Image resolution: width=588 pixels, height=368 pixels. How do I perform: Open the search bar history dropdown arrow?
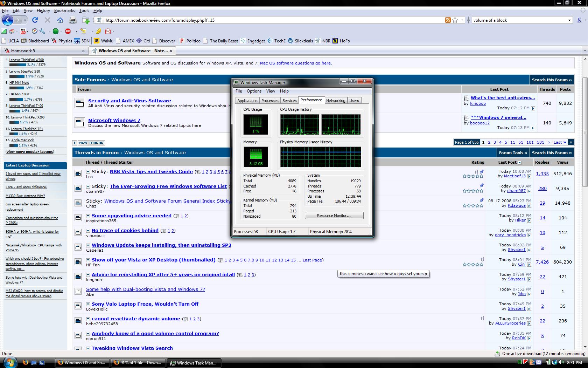click(x=569, y=20)
